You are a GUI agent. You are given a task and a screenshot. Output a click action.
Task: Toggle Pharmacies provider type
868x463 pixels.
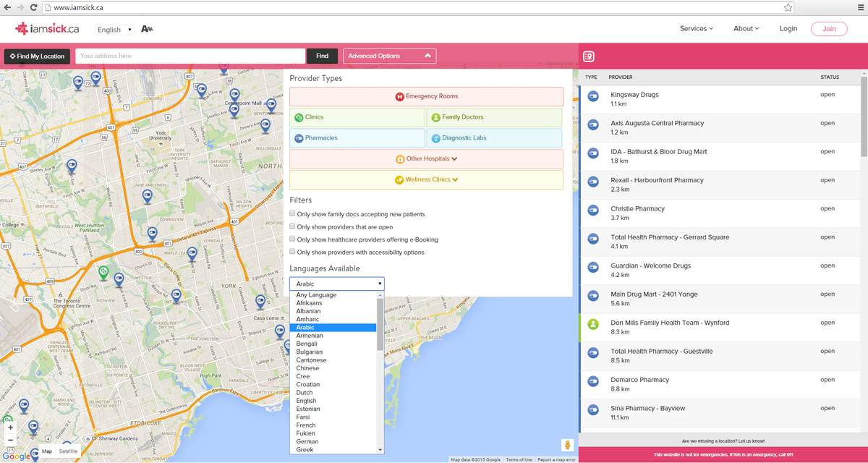357,138
